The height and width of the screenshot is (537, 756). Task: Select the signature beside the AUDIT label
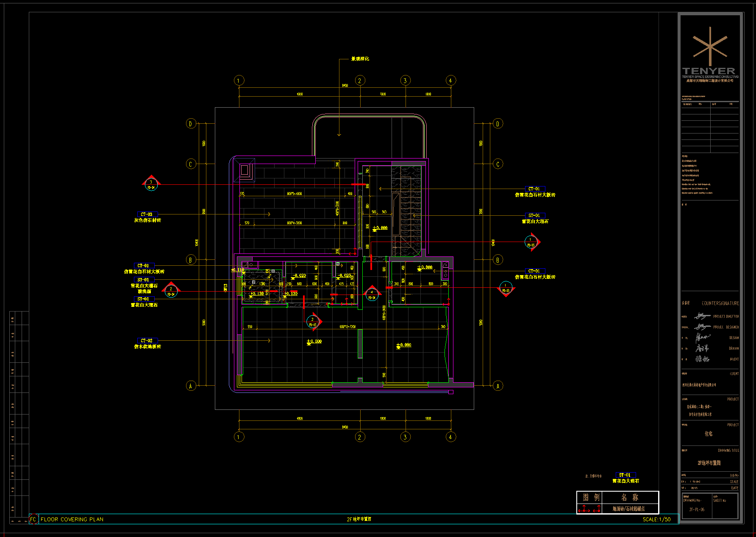tap(702, 359)
